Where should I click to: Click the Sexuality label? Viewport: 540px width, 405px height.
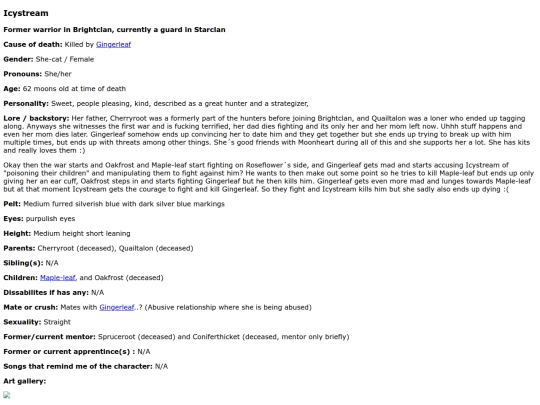pos(22,322)
